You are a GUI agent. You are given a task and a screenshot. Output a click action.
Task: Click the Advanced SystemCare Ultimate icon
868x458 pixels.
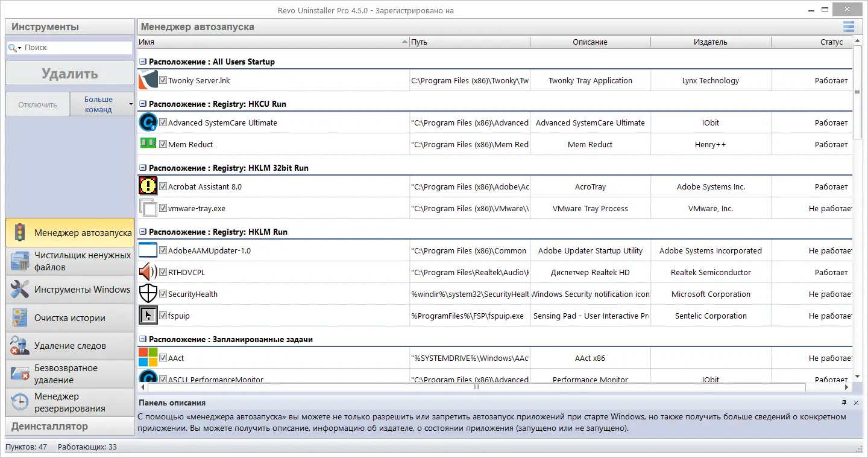click(x=148, y=122)
